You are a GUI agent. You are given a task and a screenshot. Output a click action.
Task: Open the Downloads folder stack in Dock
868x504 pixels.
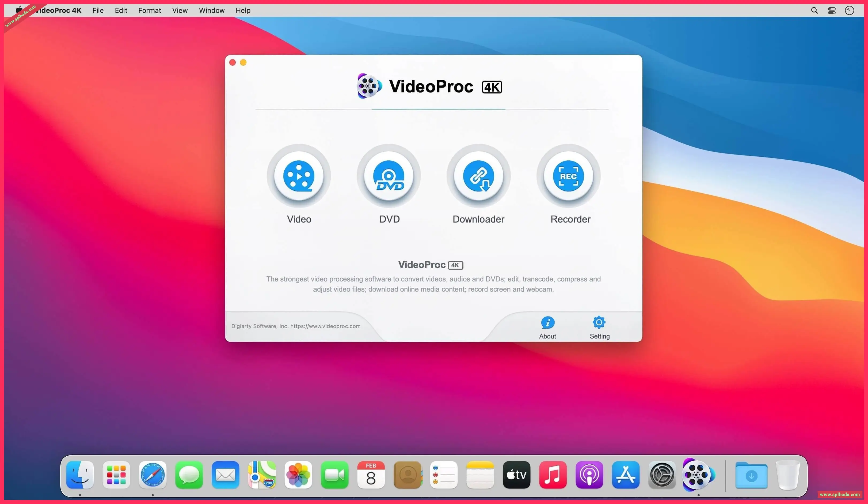point(751,475)
